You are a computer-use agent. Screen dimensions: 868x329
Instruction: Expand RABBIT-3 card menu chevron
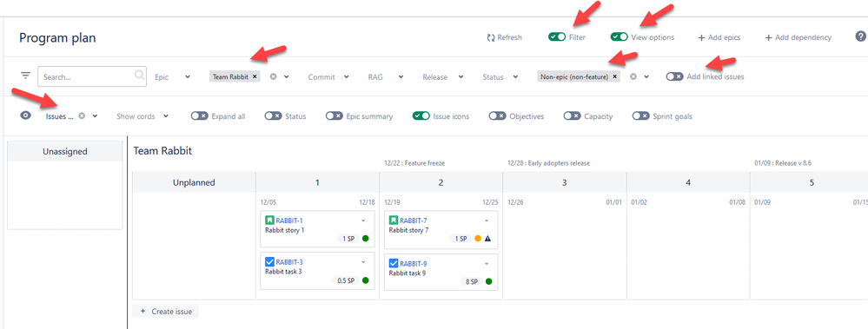363,261
